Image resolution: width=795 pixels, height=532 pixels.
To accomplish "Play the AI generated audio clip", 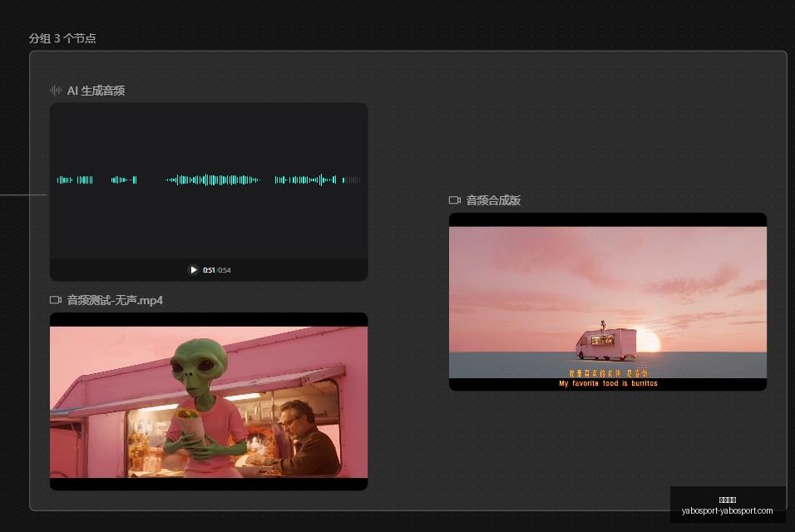I will click(x=193, y=270).
